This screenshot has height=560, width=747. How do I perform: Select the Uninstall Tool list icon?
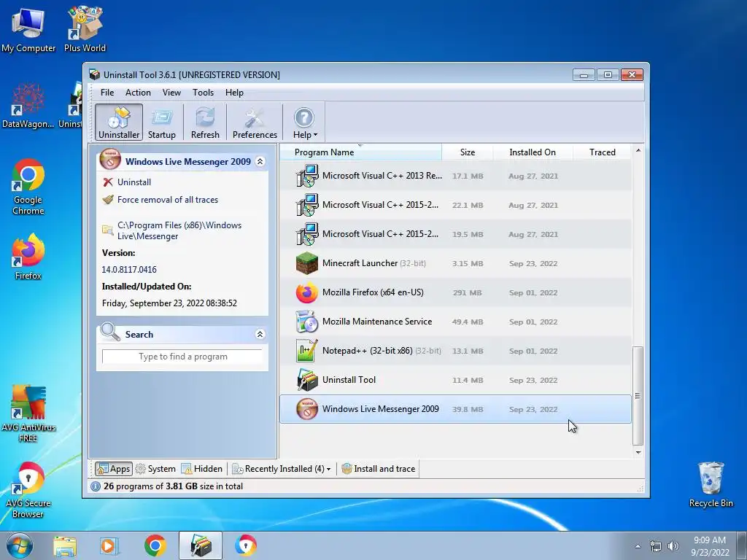[307, 380]
